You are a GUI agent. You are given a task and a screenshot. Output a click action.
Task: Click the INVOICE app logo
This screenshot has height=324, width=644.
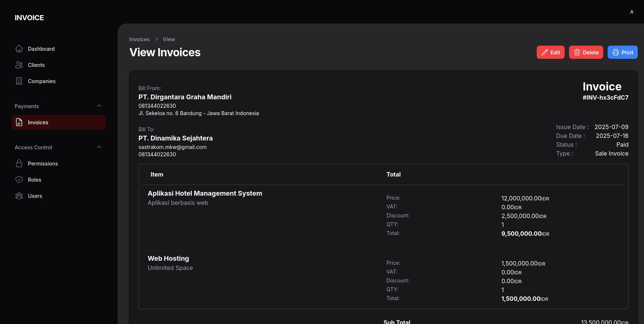[29, 18]
